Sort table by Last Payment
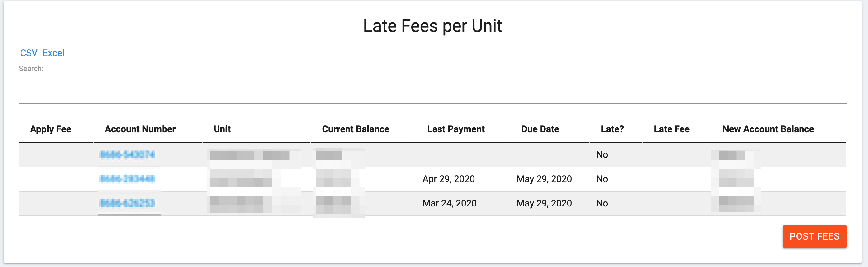The height and width of the screenshot is (267, 868). [x=455, y=129]
